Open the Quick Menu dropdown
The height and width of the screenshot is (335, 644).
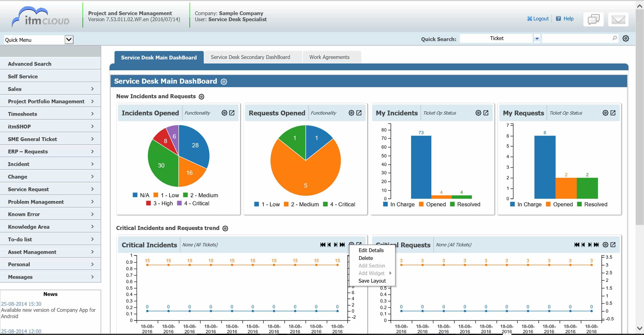coord(69,40)
